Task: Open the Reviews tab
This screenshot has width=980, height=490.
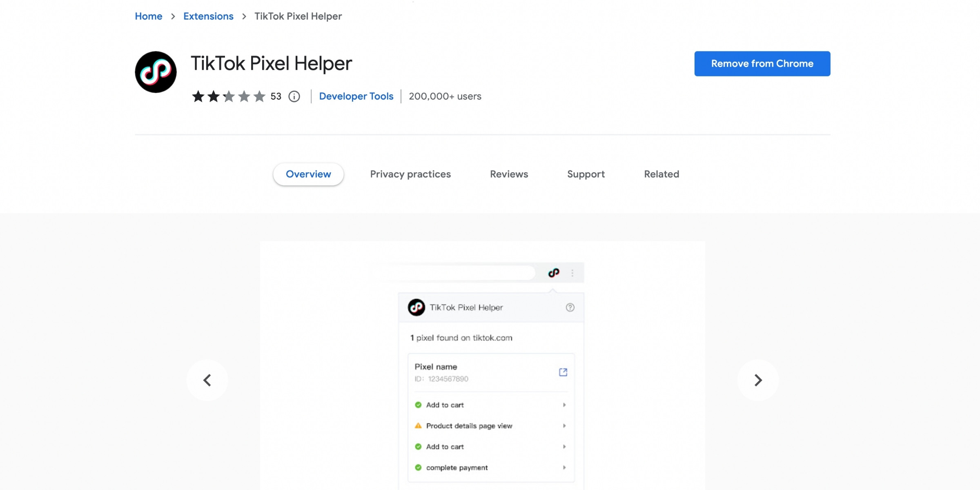Action: click(509, 174)
